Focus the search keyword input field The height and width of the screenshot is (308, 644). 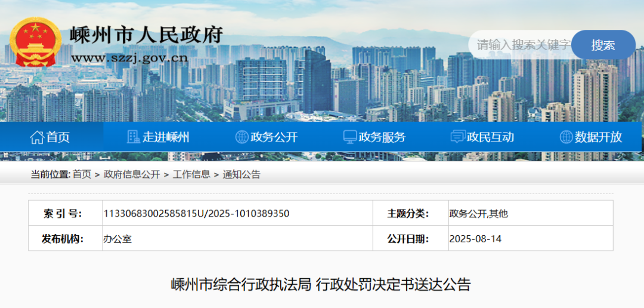tap(522, 45)
